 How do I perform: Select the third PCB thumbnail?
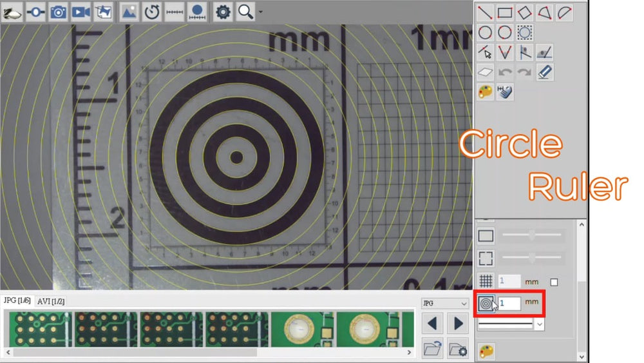172,329
